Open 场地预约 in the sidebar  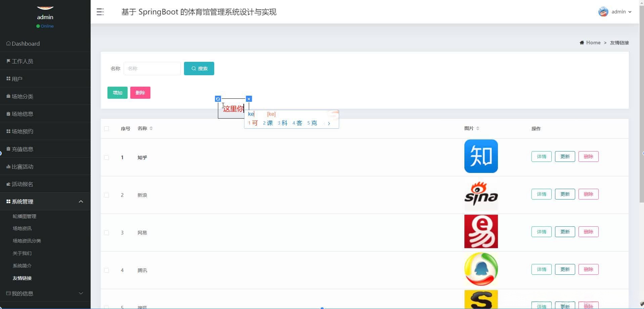click(x=45, y=131)
